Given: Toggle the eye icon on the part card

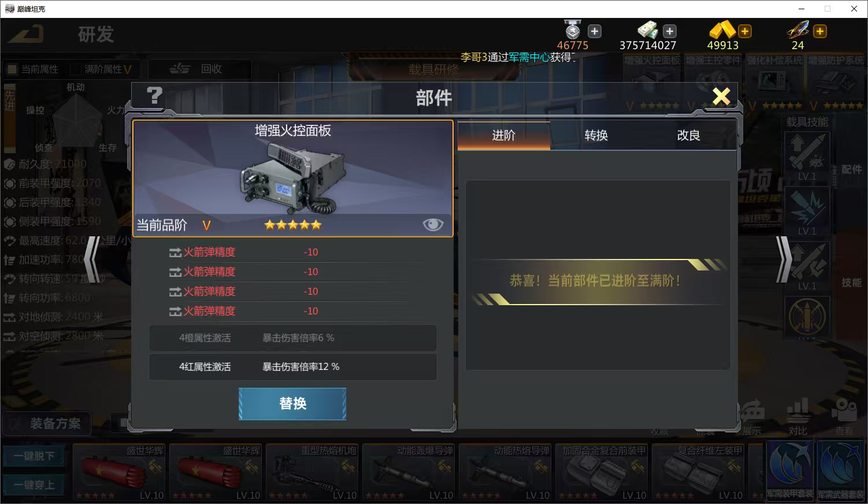Looking at the screenshot, I should click(x=433, y=224).
